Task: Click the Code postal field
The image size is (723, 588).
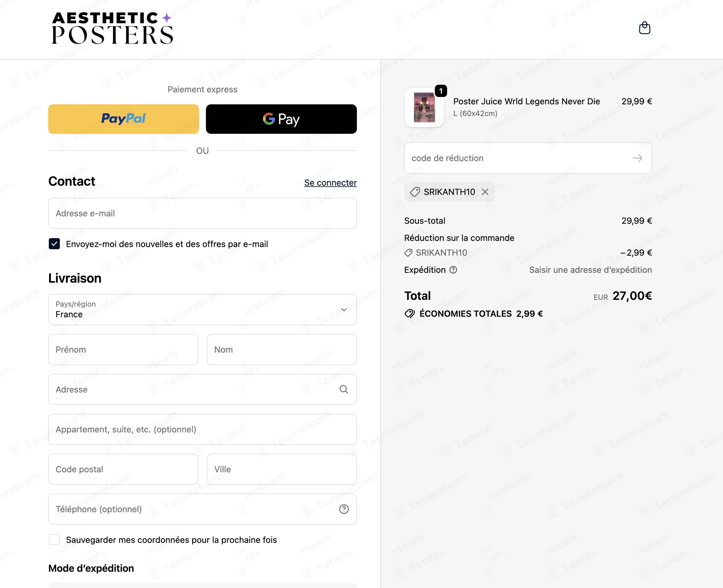Action: [x=123, y=469]
